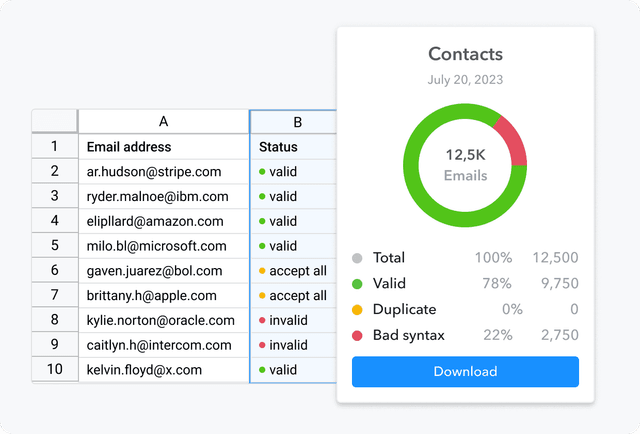This screenshot has height=434, width=640.
Task: Click the 9,750 valid count value
Action: click(560, 283)
